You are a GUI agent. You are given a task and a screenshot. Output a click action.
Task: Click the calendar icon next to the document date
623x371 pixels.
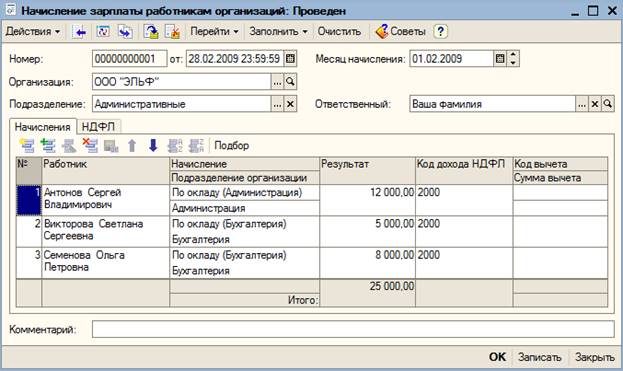pyautogui.click(x=290, y=59)
